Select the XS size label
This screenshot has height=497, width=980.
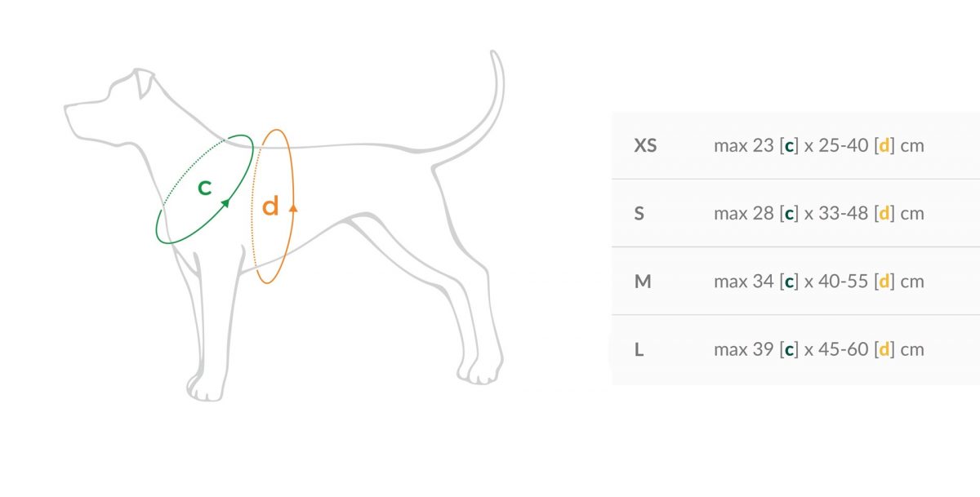click(x=645, y=146)
